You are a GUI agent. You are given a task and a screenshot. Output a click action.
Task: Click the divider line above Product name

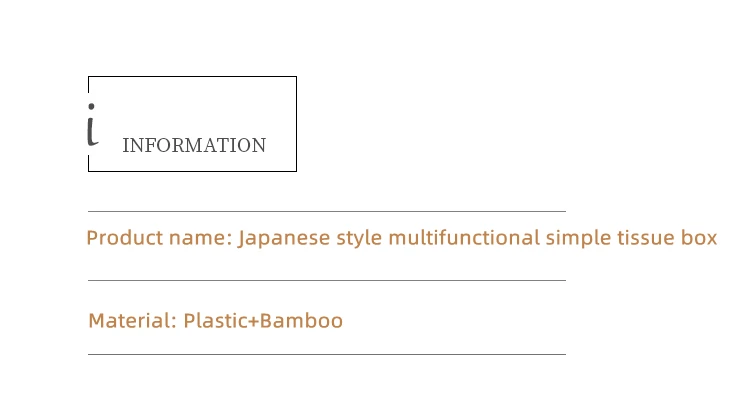(327, 211)
